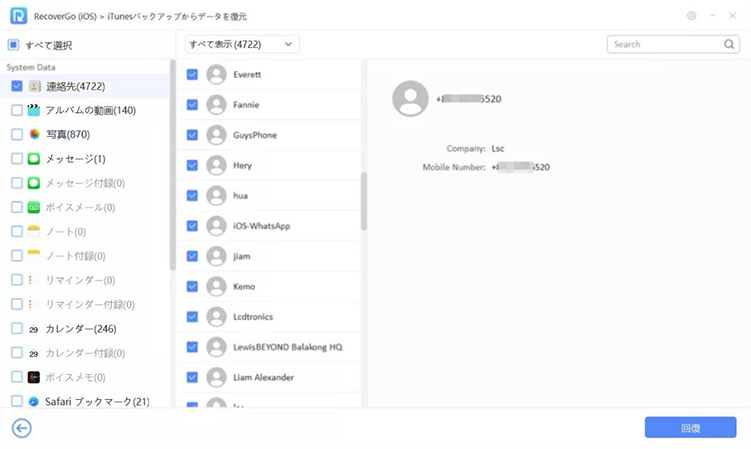This screenshot has height=449, width=751.
Task: Click the ボイスメモ(0) category label
Action: [x=75, y=377]
